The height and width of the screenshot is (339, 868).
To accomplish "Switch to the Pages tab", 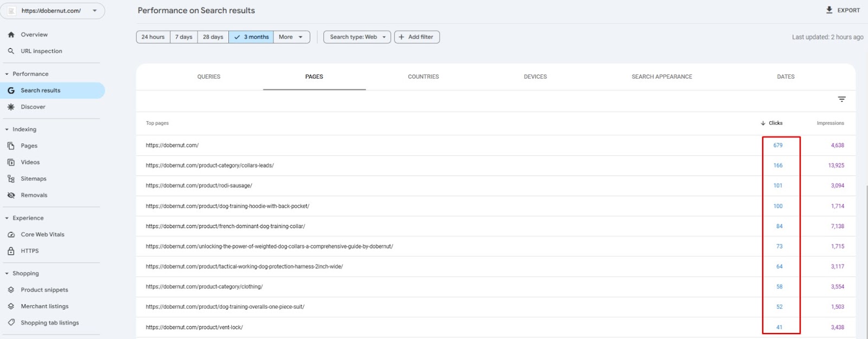I will (x=314, y=77).
